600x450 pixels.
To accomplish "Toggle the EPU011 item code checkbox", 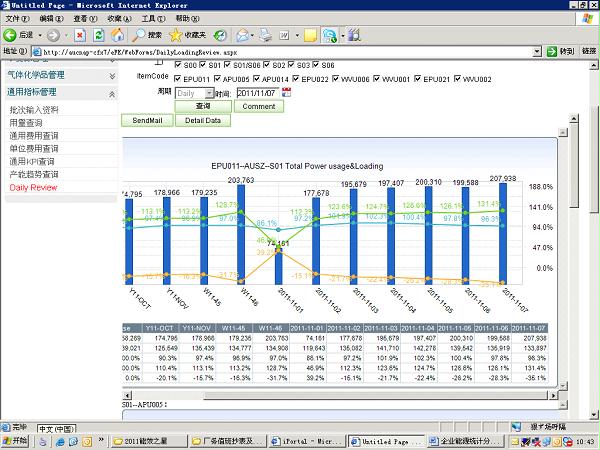I will (x=177, y=78).
